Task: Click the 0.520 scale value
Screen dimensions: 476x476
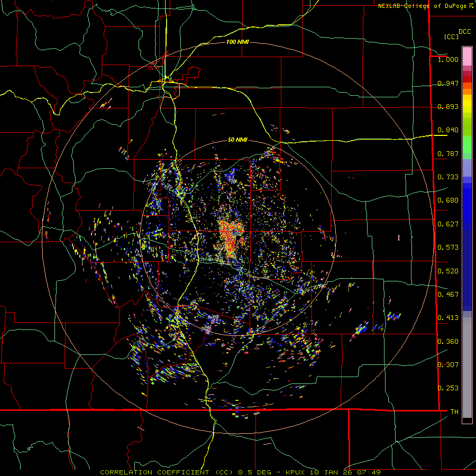Action: [448, 271]
